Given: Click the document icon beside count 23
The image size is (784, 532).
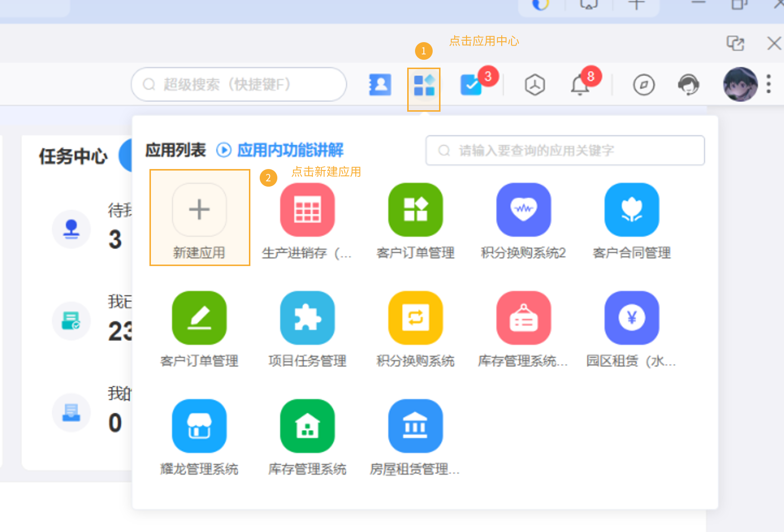Looking at the screenshot, I should click(72, 321).
